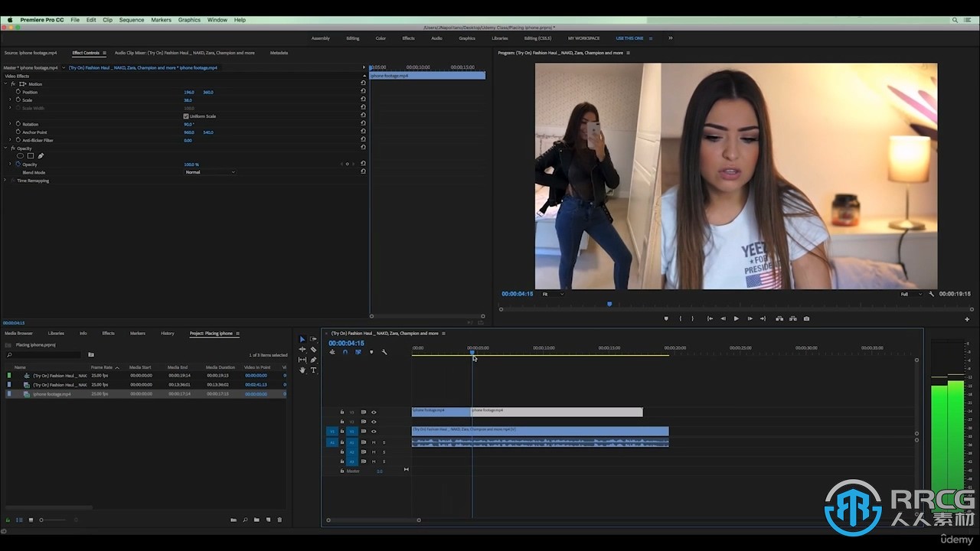Add marker in Program monitor
980x551 pixels.
(x=666, y=318)
